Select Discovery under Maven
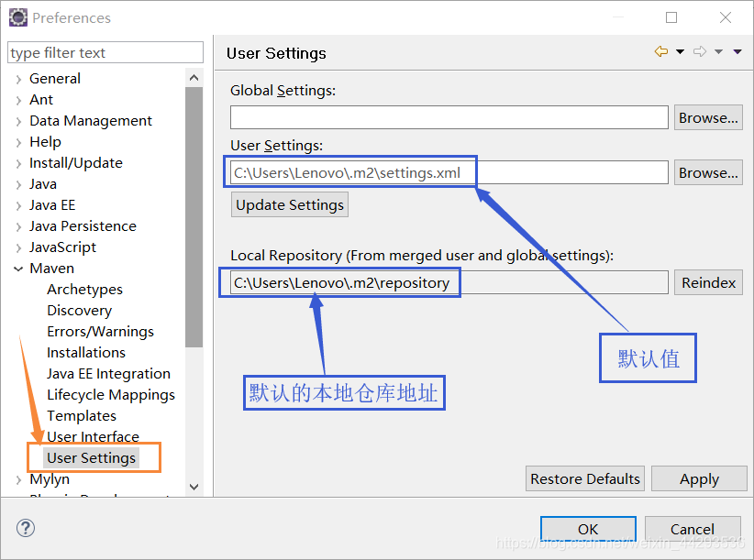Viewport: 754px width, 560px height. click(79, 311)
